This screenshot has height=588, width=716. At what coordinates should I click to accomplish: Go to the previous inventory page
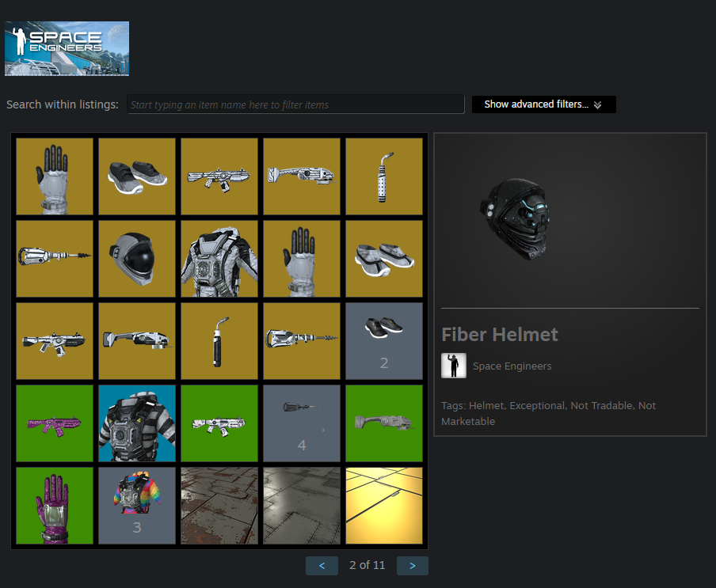(322, 566)
